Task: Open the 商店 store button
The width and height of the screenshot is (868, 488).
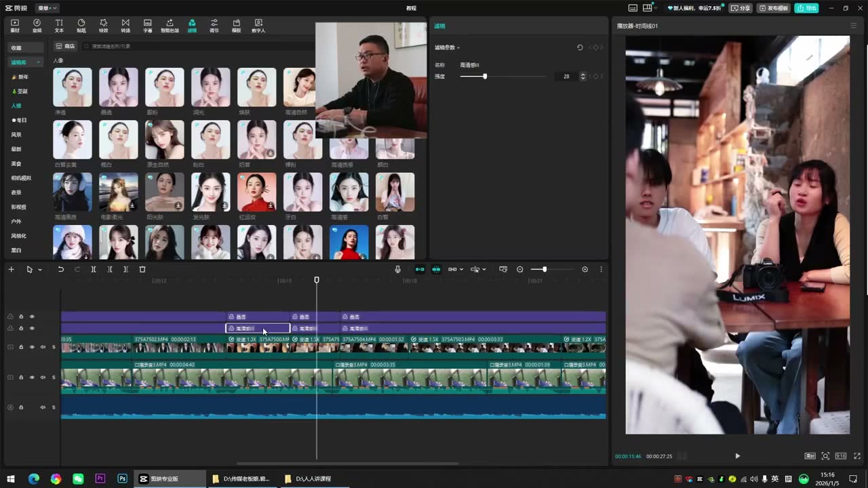Action: point(66,46)
